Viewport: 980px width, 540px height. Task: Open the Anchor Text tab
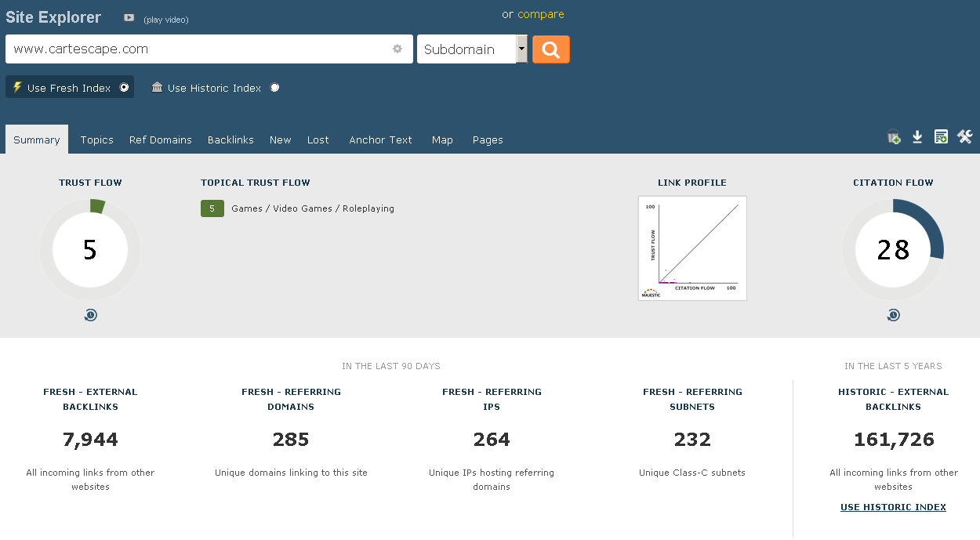pos(380,140)
